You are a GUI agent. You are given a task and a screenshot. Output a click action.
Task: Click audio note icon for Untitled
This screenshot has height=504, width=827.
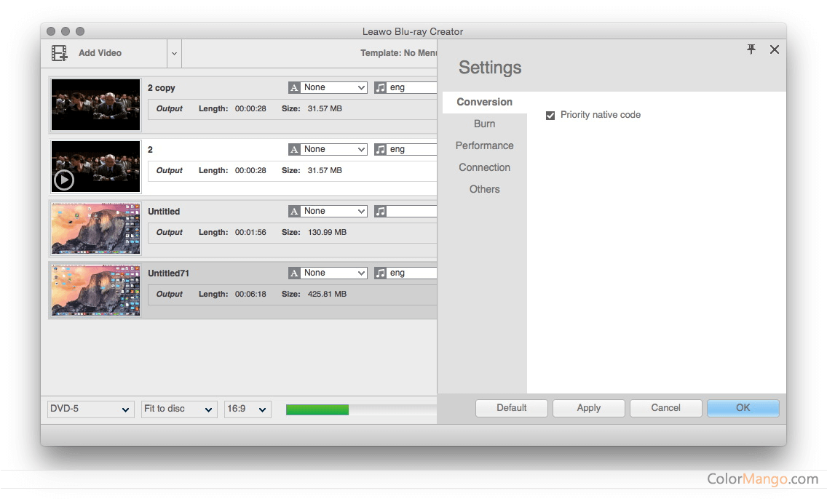coord(380,211)
